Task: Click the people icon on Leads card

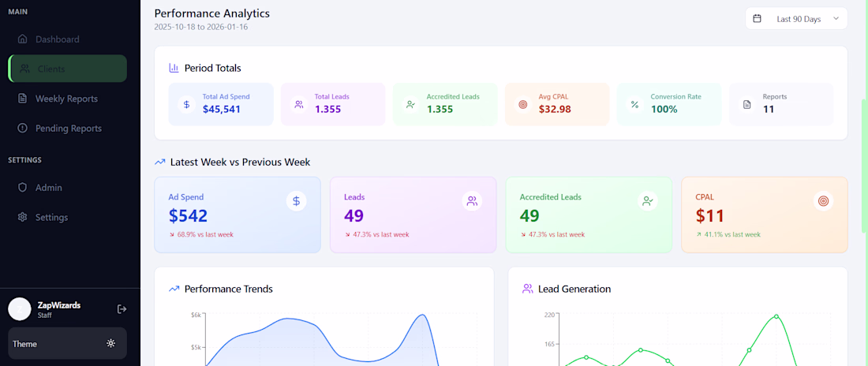Action: (472, 201)
